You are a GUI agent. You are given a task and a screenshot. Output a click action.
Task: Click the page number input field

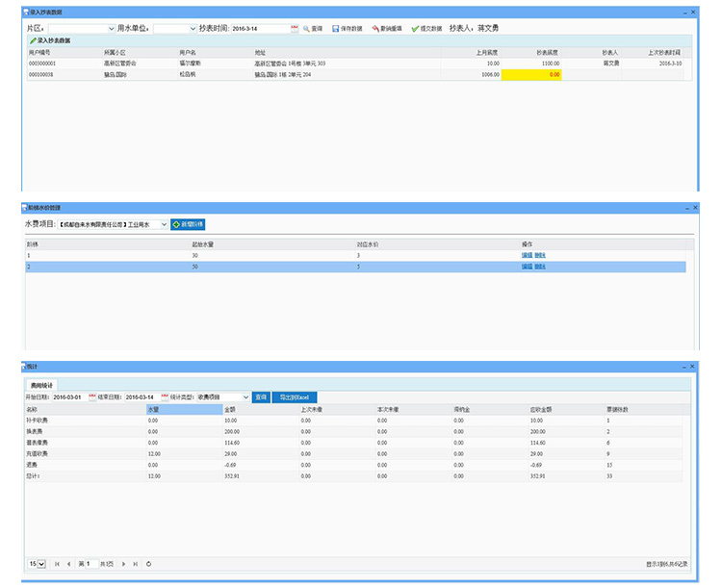click(92, 564)
